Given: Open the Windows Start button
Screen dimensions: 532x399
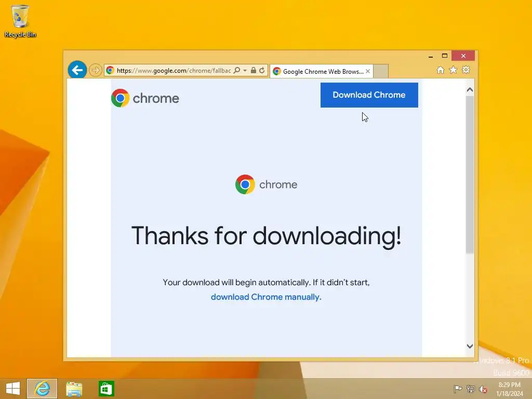Looking at the screenshot, I should [x=13, y=389].
